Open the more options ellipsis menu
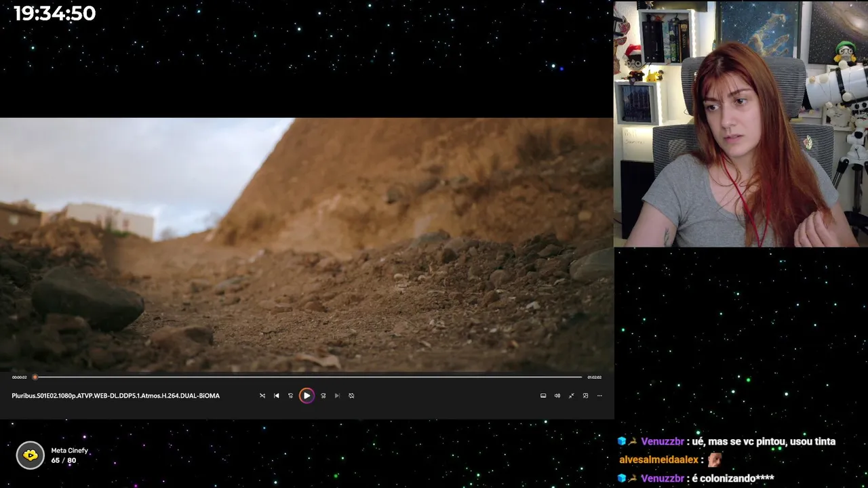 coord(599,396)
